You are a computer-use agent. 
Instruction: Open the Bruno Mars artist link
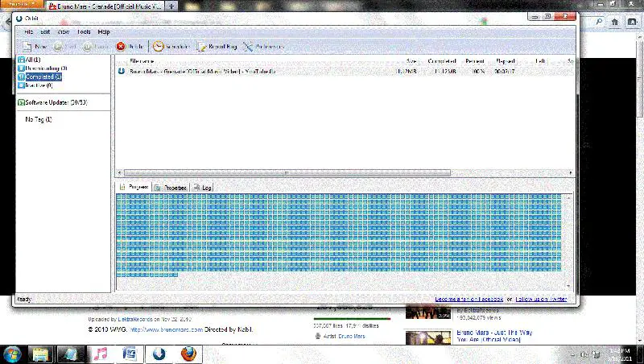[352, 336]
